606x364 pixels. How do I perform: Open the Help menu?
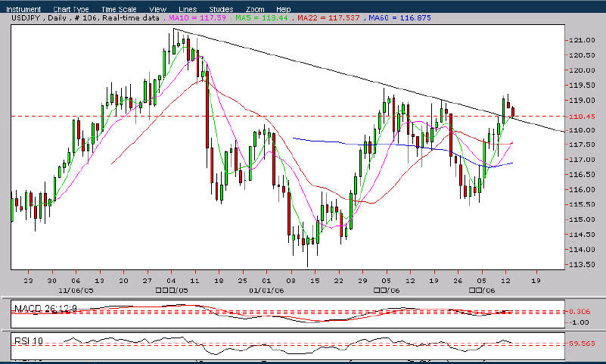coord(283,9)
